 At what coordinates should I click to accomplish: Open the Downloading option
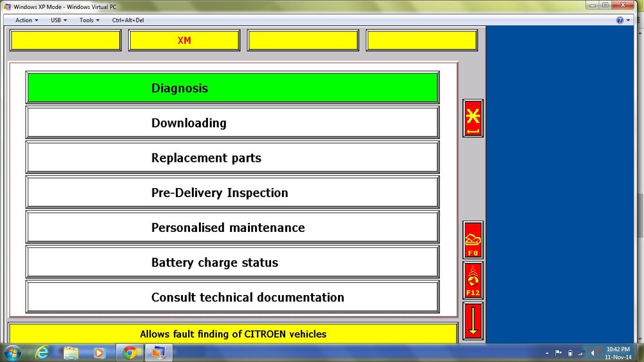[x=232, y=122]
